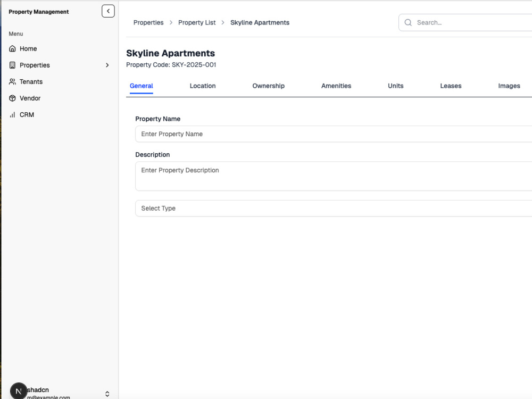Click the Skyline Apartments breadcrumb
532x399 pixels.
click(x=260, y=22)
